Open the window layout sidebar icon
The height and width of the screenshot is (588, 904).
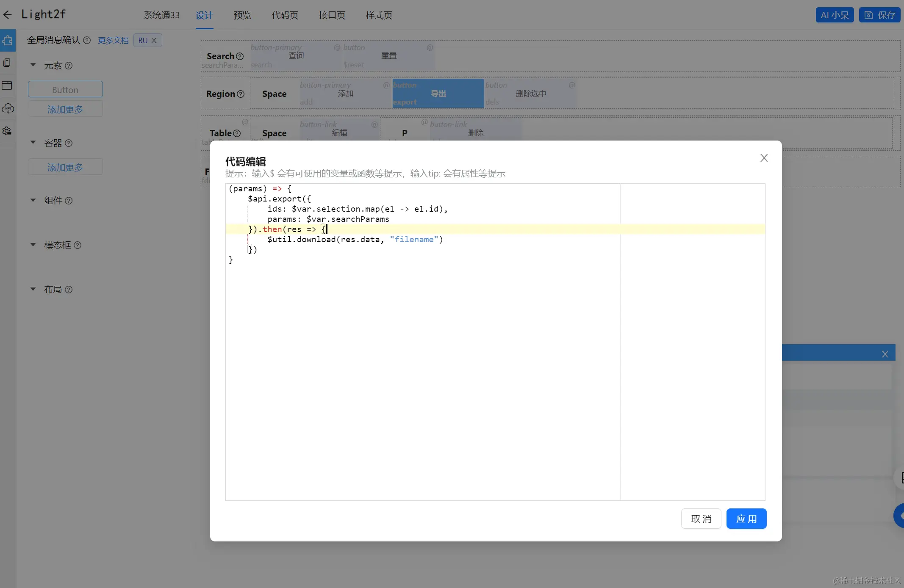click(x=7, y=86)
